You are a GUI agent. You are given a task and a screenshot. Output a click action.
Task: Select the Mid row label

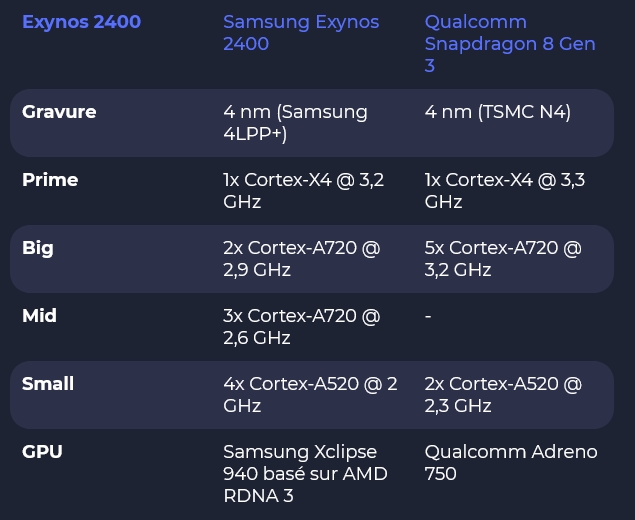39,316
